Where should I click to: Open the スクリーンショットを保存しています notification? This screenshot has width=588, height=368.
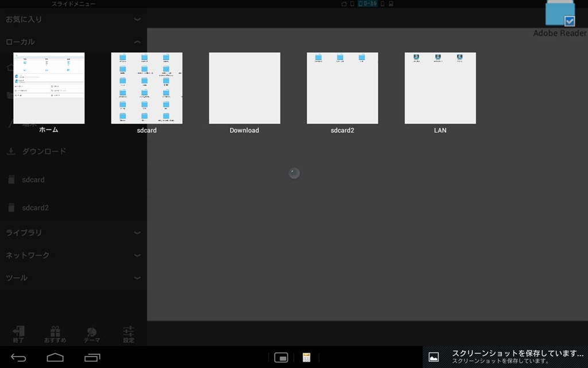pyautogui.click(x=505, y=356)
